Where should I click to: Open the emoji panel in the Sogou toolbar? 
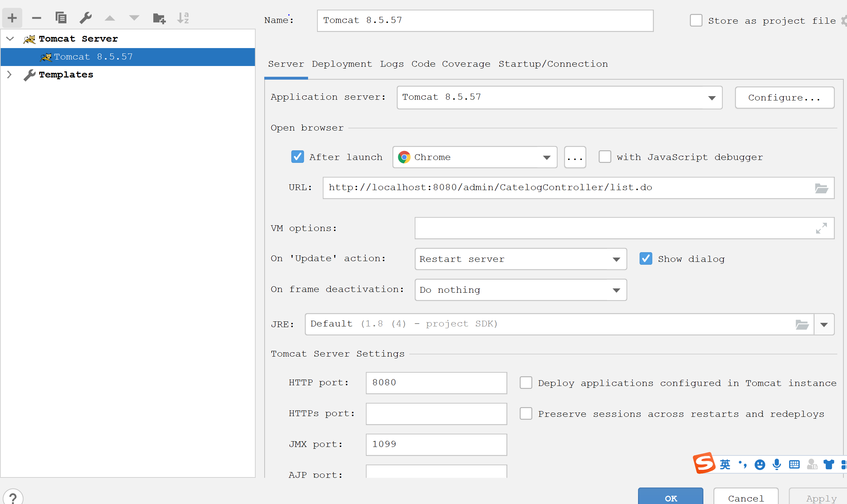tap(760, 465)
